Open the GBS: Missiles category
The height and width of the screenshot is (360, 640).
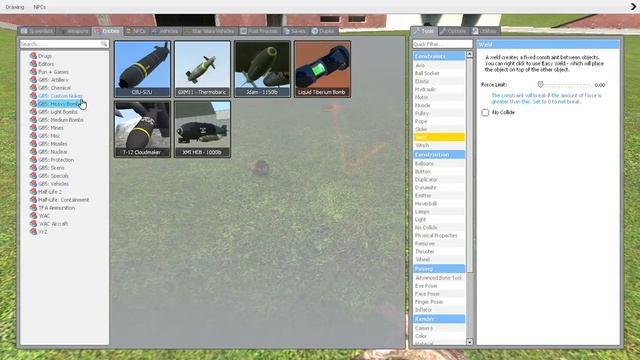53,144
